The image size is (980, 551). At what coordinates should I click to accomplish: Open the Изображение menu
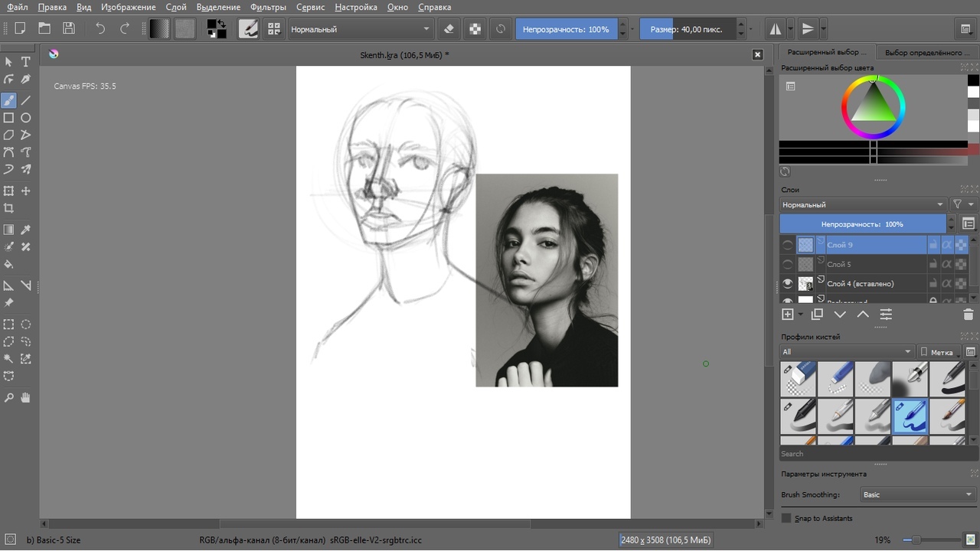click(127, 7)
